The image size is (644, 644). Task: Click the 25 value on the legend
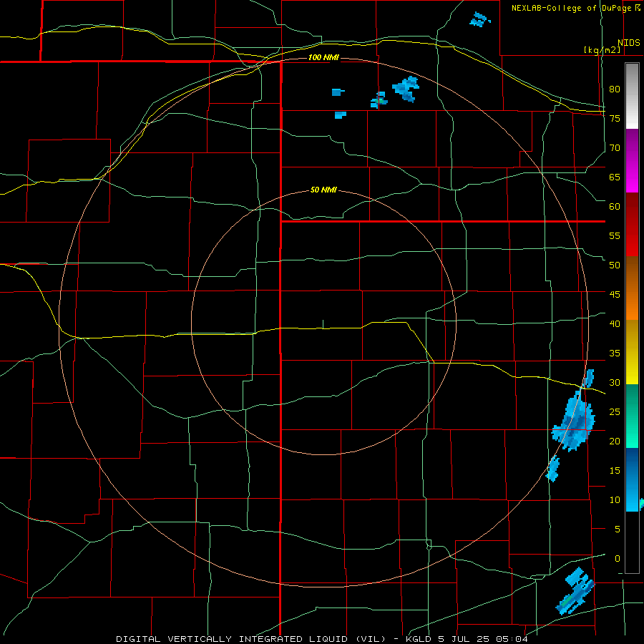pyautogui.click(x=615, y=412)
